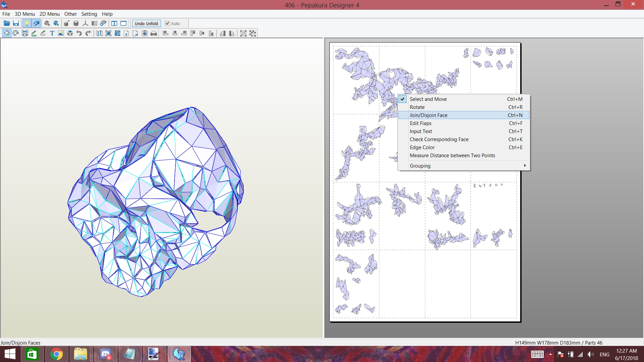Choose Edge Color in context menu
Image resolution: width=644 pixels, height=362 pixels.
click(x=464, y=147)
